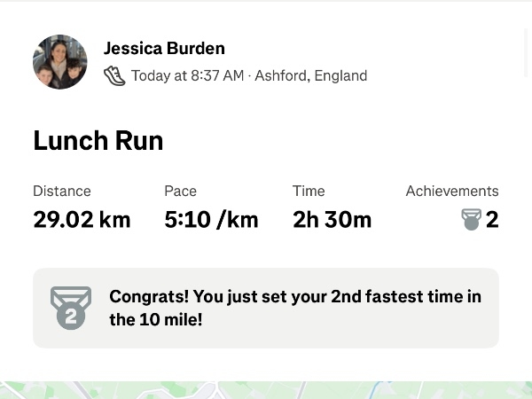The height and width of the screenshot is (399, 532).
Task: Open Jessica Burden's profile photo
Action: 60,62
